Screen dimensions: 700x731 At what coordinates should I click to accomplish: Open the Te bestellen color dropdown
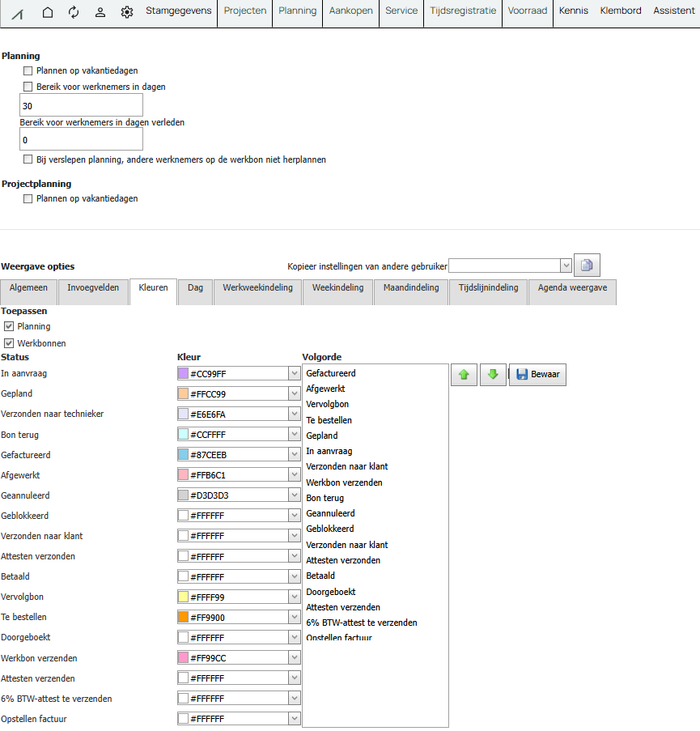tap(294, 617)
